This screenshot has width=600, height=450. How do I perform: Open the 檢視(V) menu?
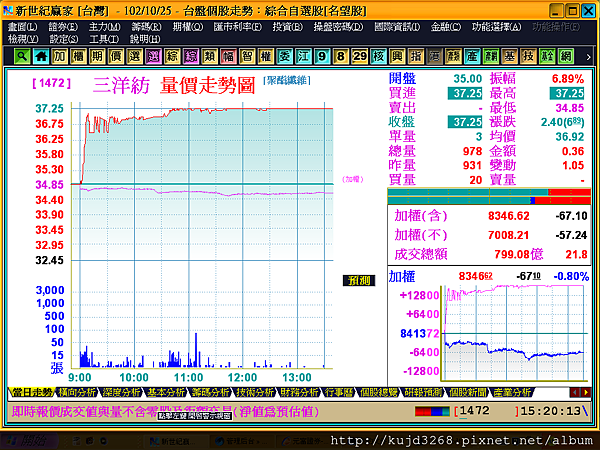pyautogui.click(x=23, y=39)
